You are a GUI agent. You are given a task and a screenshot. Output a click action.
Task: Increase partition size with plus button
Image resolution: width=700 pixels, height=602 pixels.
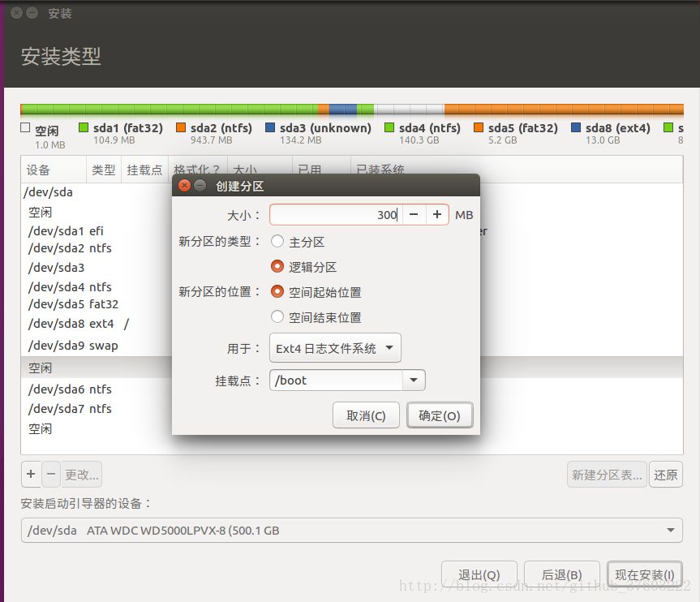[x=437, y=215]
